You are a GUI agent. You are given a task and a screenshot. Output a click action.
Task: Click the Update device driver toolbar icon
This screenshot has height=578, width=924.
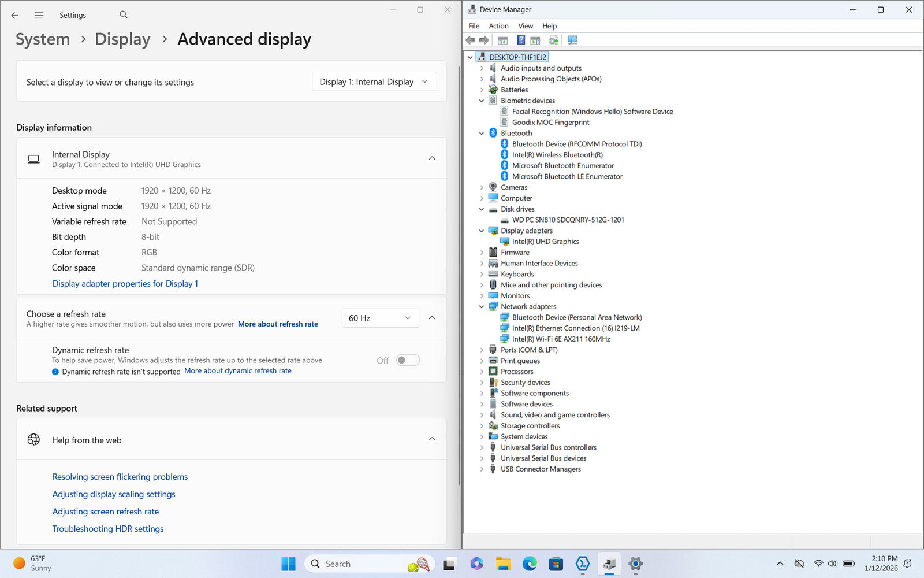click(x=553, y=40)
